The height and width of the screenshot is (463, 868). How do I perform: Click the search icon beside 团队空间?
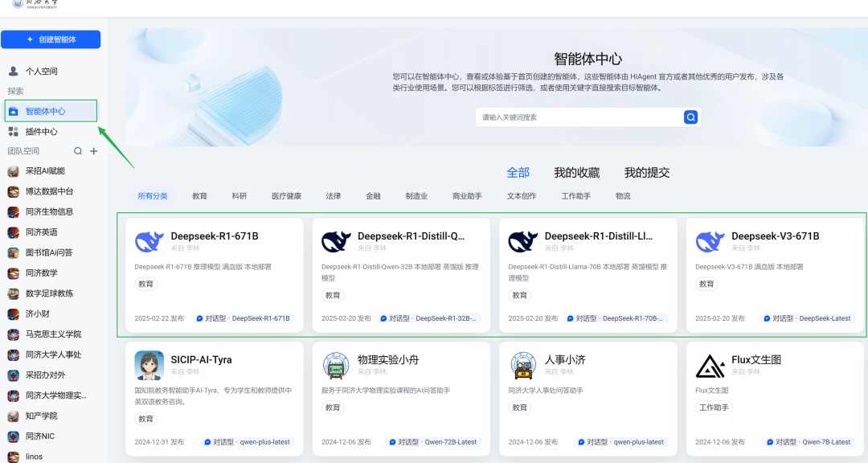pos(78,151)
